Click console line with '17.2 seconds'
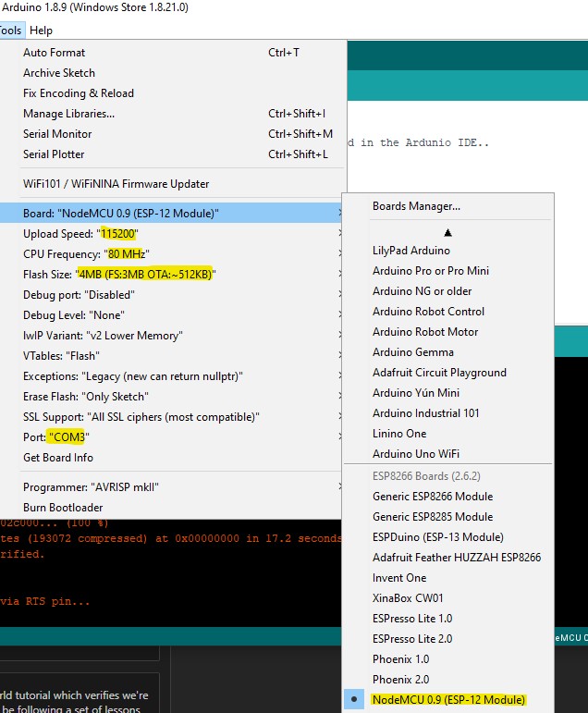 (170, 538)
